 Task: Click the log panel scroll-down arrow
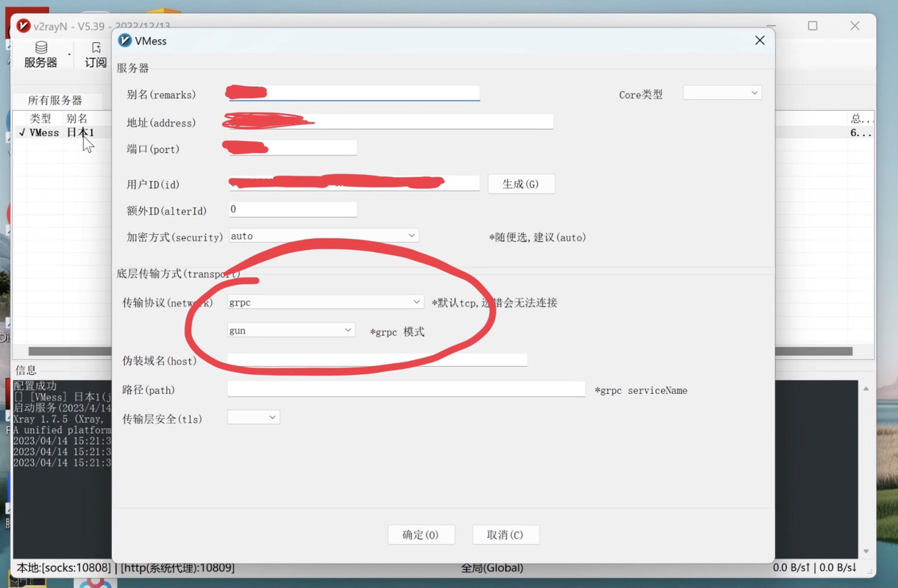point(866,551)
